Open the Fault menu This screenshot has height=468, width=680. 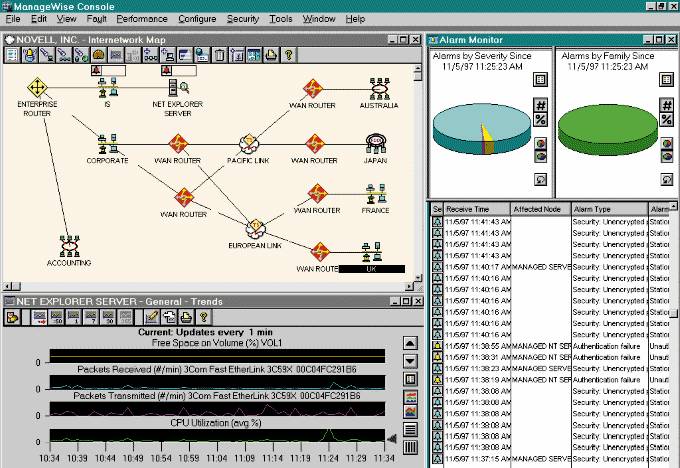tap(96, 19)
